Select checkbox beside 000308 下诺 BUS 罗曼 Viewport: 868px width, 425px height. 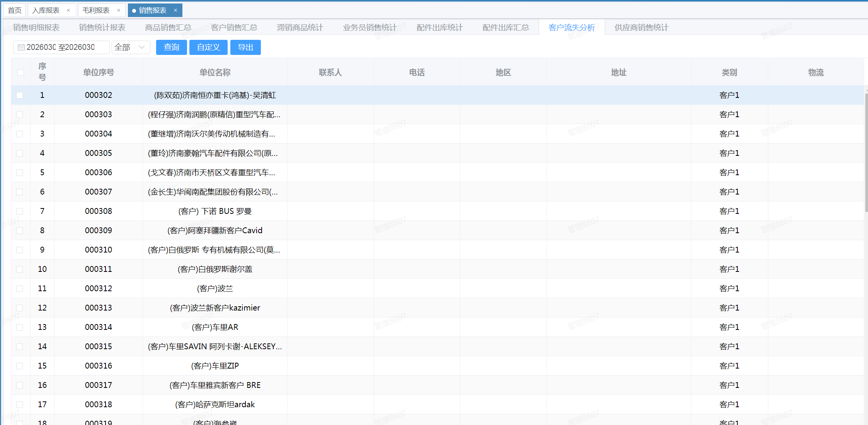tap(20, 211)
